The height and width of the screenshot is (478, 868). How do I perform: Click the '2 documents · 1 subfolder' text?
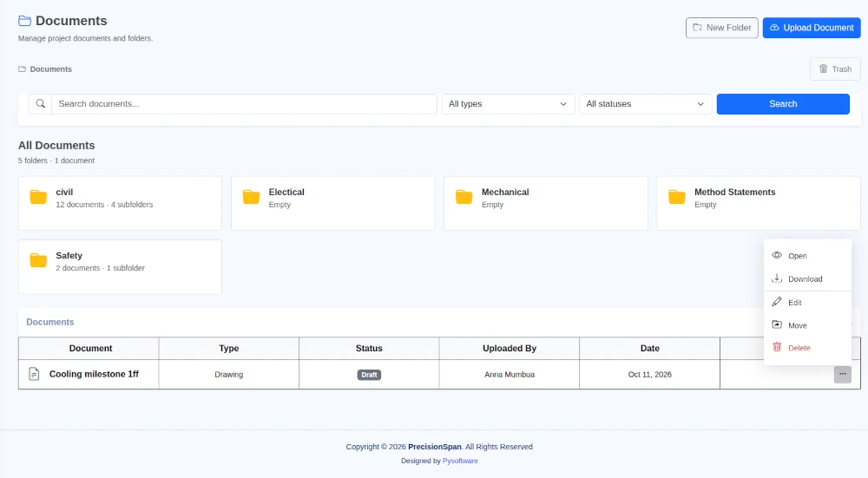click(x=100, y=268)
